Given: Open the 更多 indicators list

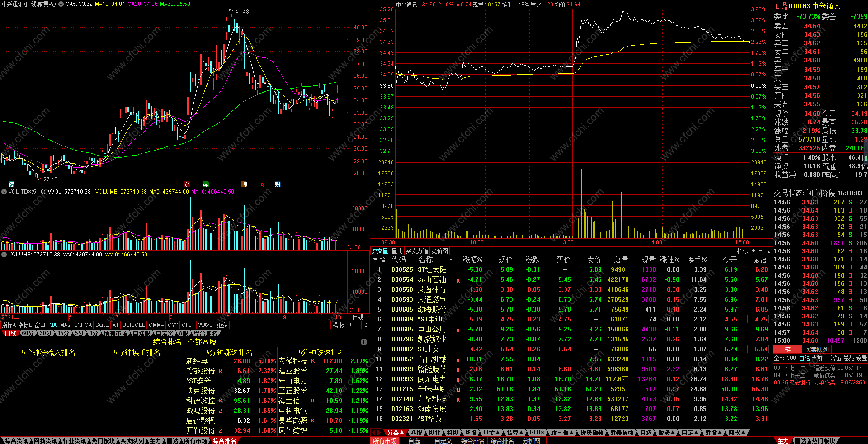Looking at the screenshot, I should (222, 325).
